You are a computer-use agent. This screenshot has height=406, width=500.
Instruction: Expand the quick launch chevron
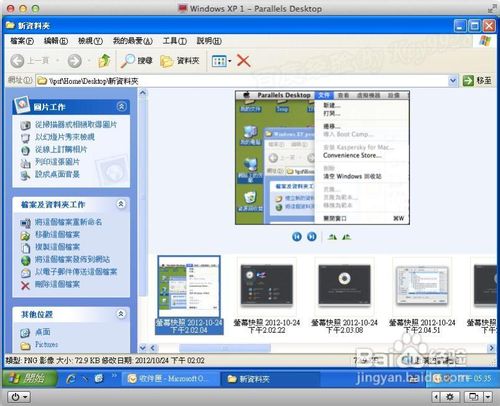[x=114, y=376]
